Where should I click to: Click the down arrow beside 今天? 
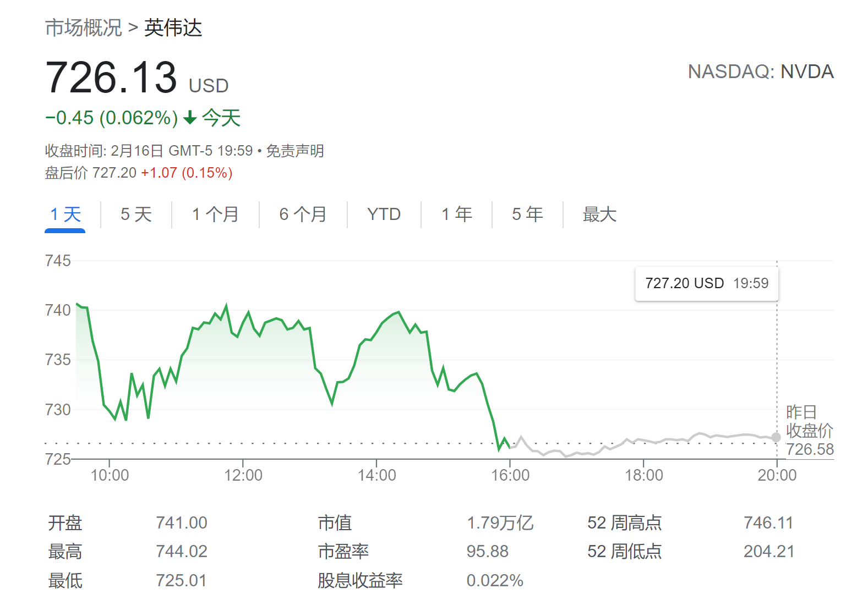[190, 118]
